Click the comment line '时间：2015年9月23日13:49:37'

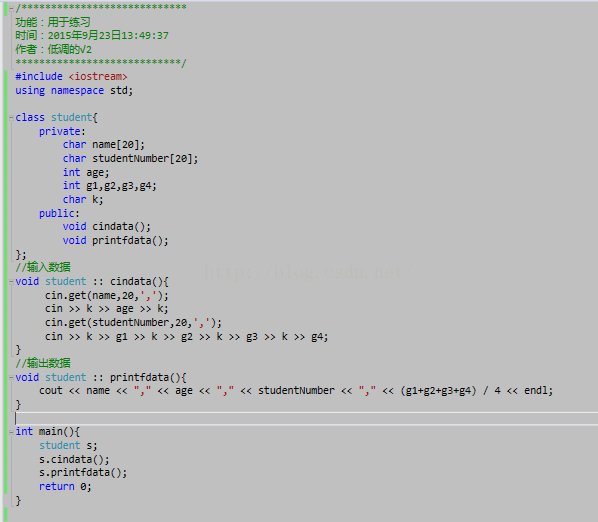point(92,35)
